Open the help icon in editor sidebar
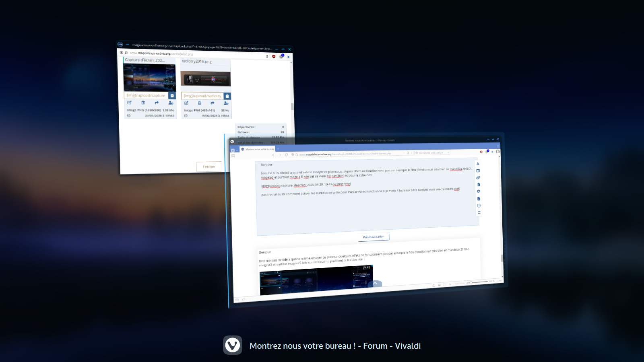 tap(479, 206)
